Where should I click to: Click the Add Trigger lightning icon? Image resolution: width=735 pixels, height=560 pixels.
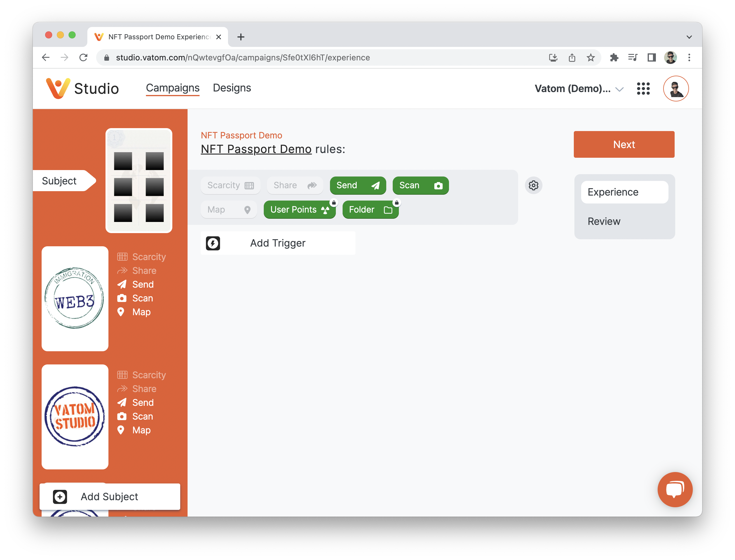click(212, 243)
